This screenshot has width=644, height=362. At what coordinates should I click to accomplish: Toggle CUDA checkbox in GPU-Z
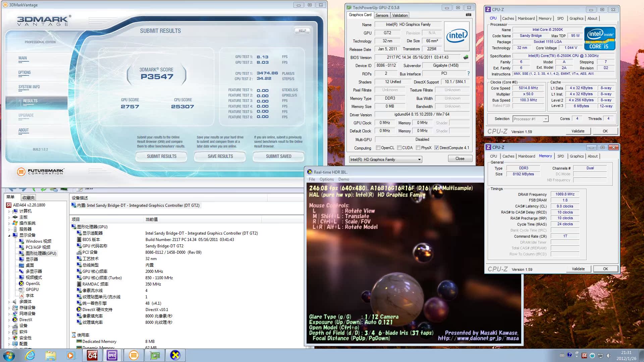pos(399,148)
